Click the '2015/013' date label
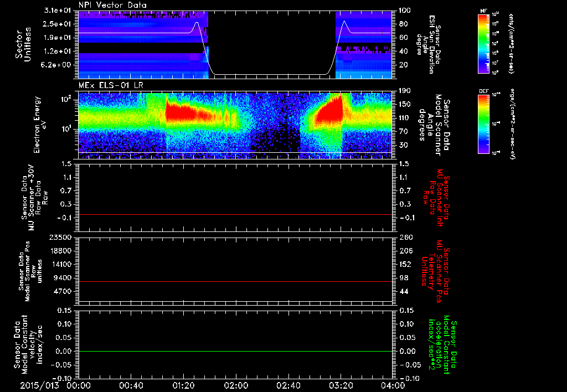Viewport: 567px width, 392px height. click(39, 385)
